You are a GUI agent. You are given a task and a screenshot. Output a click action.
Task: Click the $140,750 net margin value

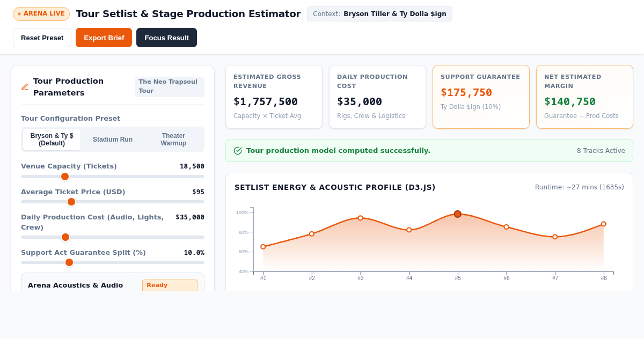click(x=570, y=101)
